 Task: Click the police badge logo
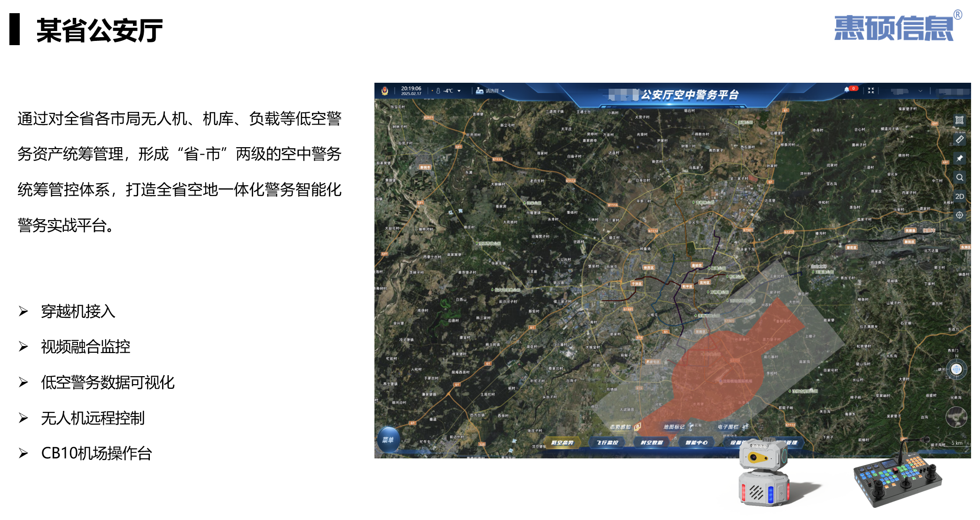point(385,91)
